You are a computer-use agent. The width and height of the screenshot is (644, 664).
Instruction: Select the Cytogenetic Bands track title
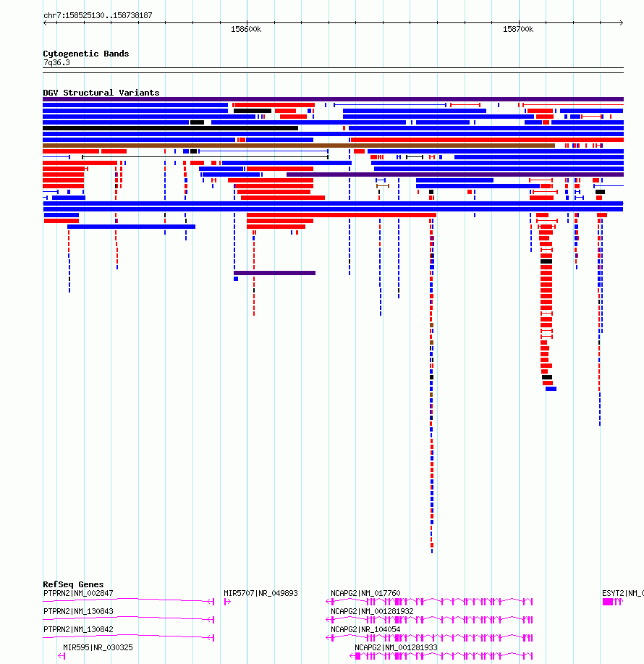coord(86,54)
